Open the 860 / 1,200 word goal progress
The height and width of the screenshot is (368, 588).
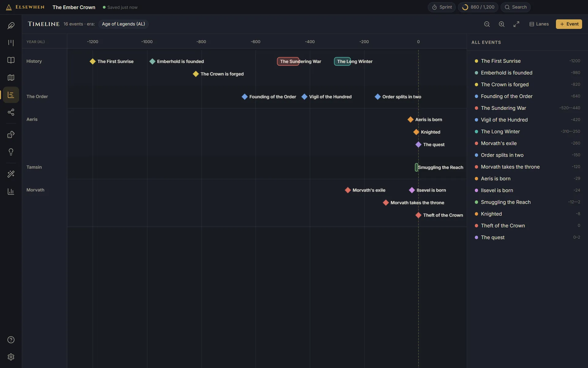pos(478,7)
